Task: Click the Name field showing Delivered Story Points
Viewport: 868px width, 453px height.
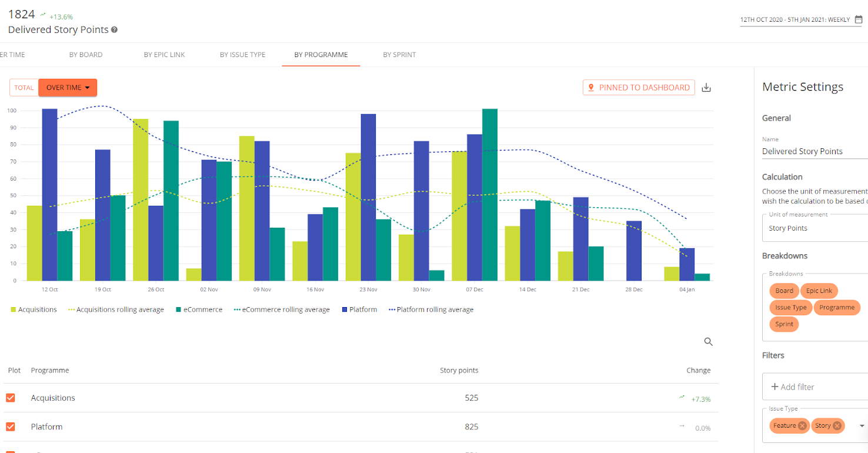Action: 803,151
